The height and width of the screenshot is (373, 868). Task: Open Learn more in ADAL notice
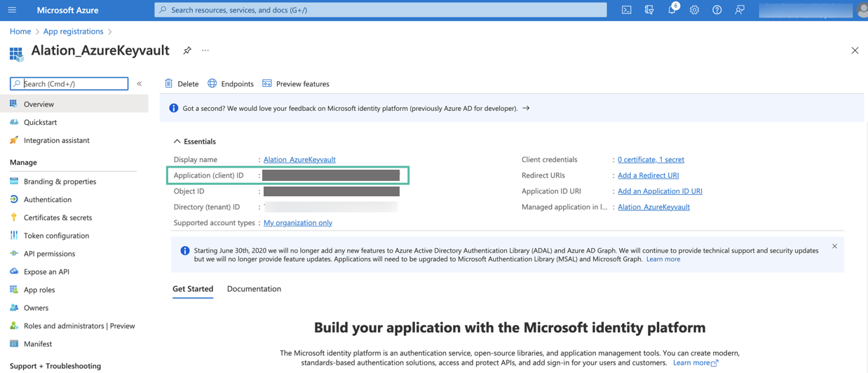[x=663, y=259]
